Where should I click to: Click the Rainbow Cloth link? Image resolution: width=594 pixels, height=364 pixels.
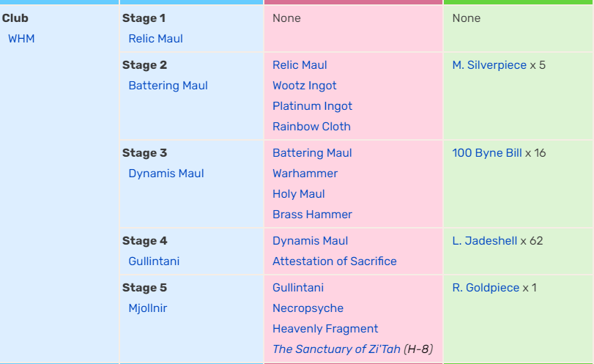tap(311, 127)
